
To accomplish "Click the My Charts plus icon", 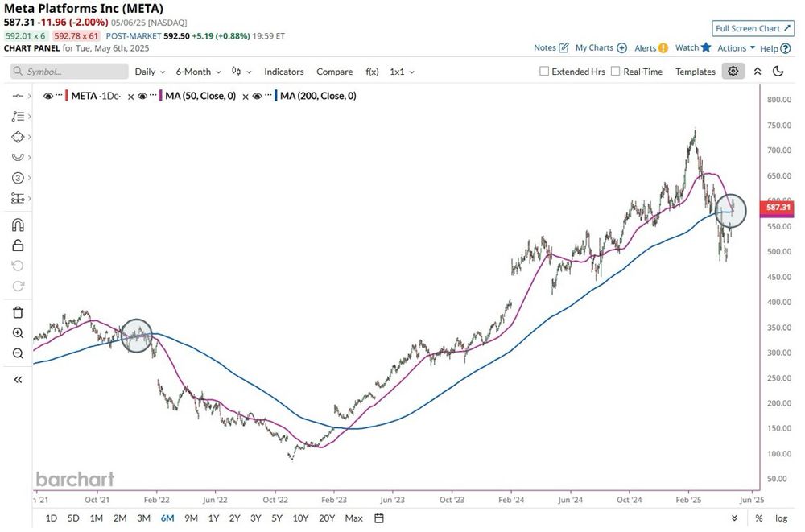I will tap(621, 47).
